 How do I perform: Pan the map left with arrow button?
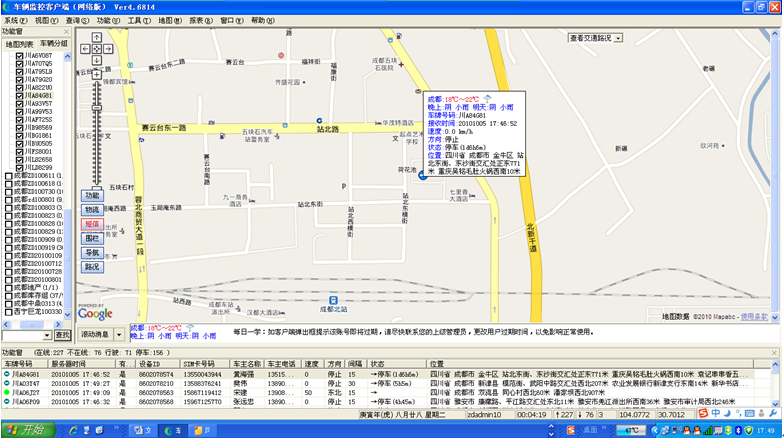pos(86,47)
